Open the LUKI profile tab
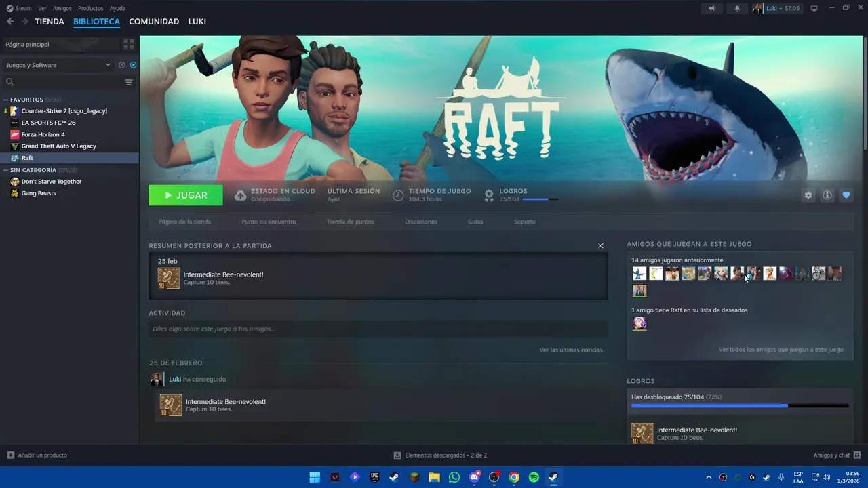Screen dimensions: 868x488 [x=197, y=22]
